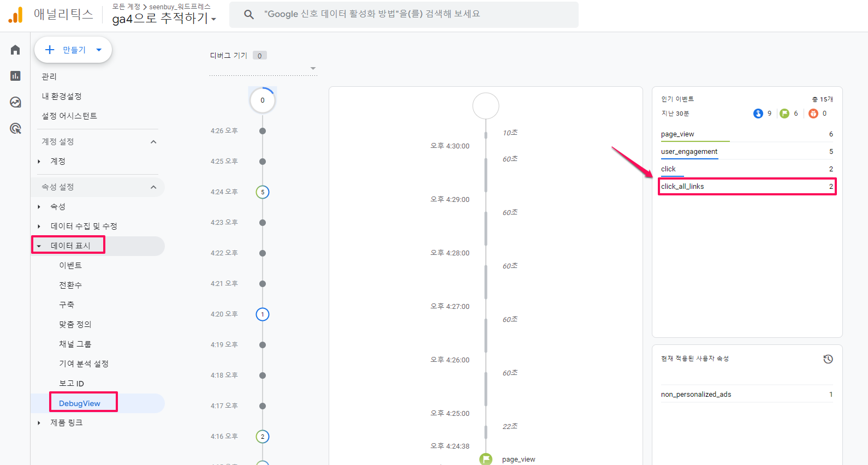Expand the 계정 tree item
This screenshot has height=465, width=868.
pyautogui.click(x=39, y=162)
